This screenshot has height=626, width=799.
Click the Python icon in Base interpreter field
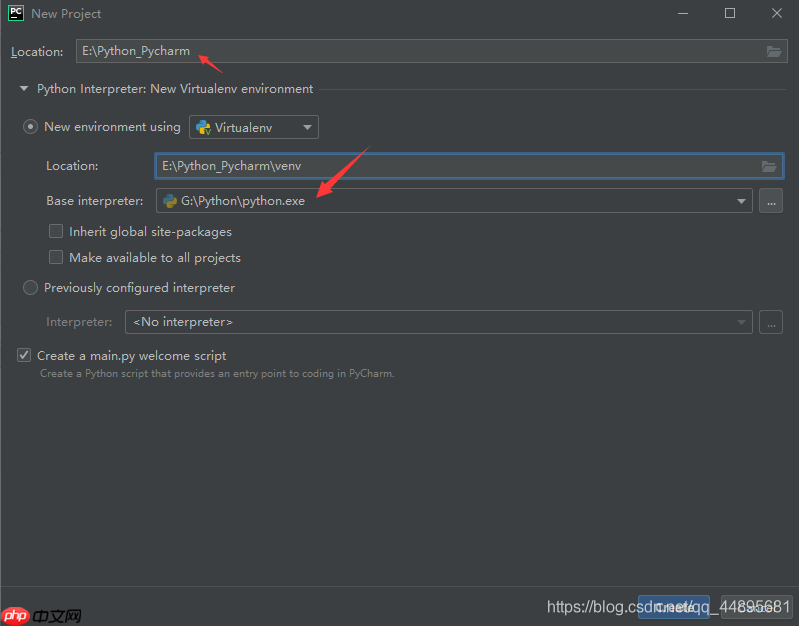point(170,201)
